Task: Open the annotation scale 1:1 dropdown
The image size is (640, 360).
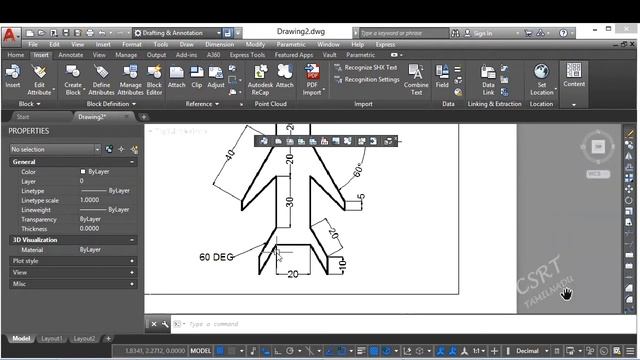Action: [x=479, y=351]
